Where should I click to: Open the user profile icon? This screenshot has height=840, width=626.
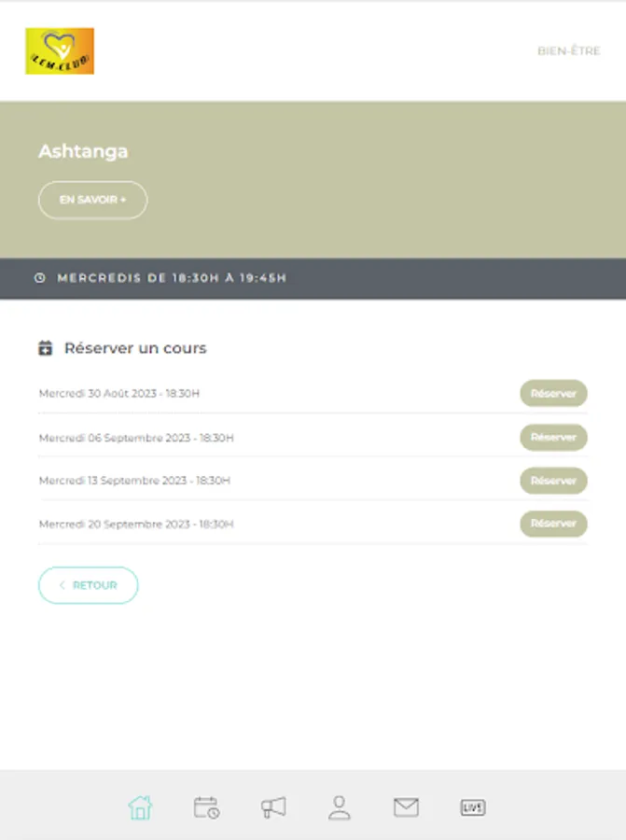(x=340, y=807)
